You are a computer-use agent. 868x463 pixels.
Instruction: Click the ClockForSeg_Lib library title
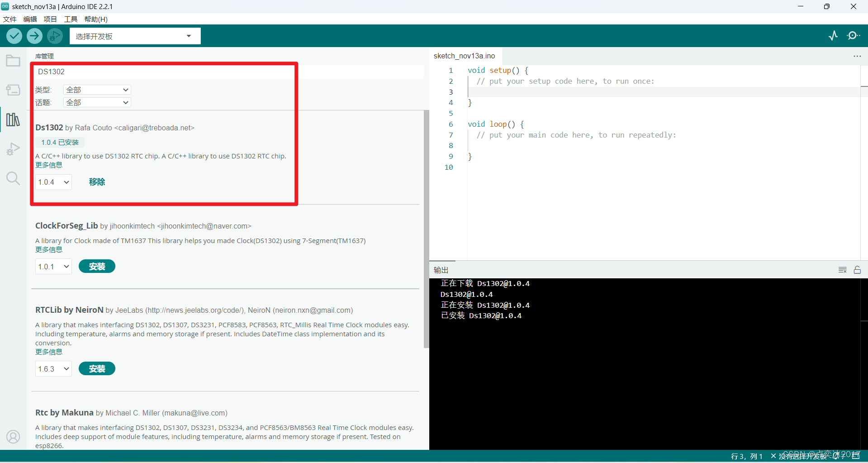pos(66,226)
